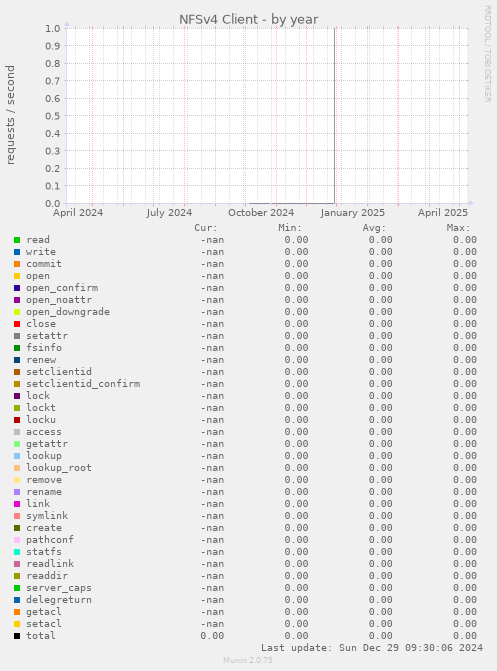The width and height of the screenshot is (497, 671).
Task: Click the 'Max:' column header
Action: 458,228
